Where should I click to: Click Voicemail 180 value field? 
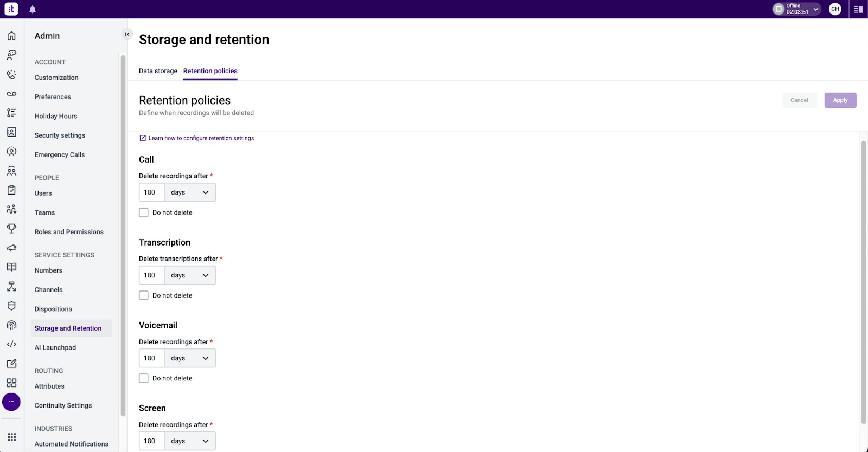click(152, 358)
